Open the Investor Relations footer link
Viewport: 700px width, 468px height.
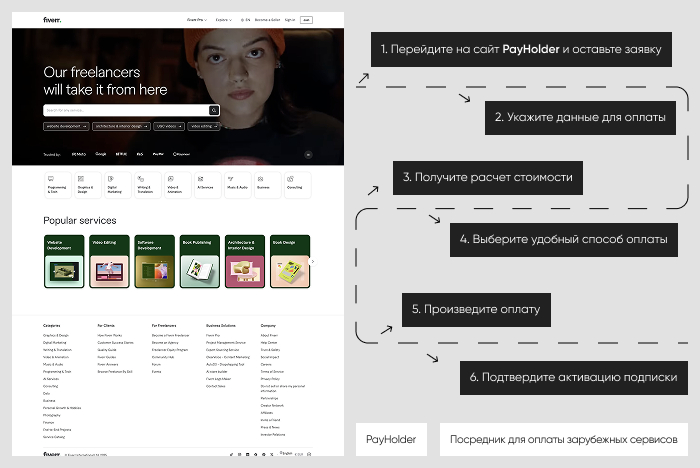(x=272, y=435)
